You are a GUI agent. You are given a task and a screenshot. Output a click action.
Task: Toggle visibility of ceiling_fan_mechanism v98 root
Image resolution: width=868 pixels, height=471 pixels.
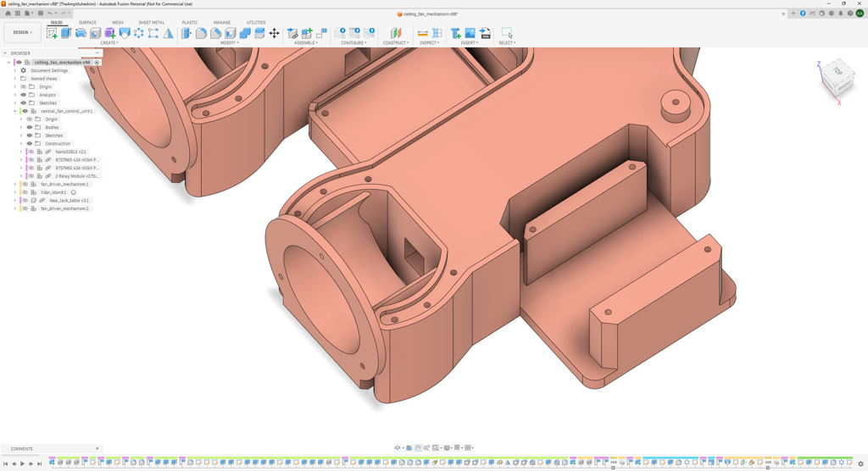pyautogui.click(x=19, y=63)
